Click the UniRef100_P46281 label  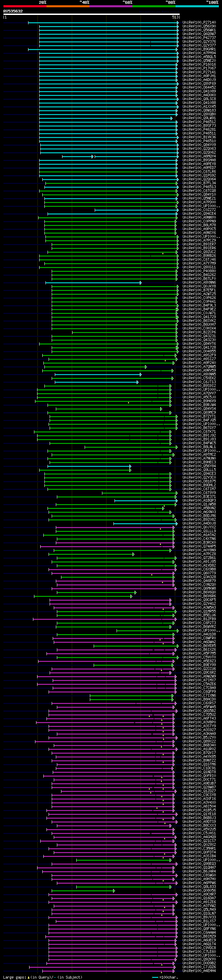(199, 130)
